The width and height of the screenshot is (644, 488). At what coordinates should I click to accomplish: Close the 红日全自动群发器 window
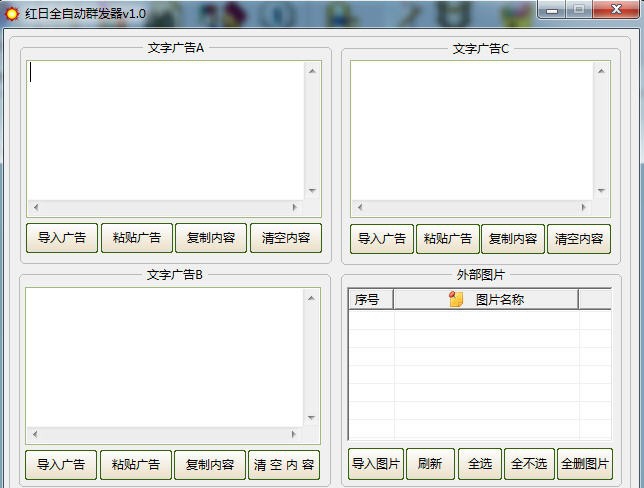tap(616, 9)
